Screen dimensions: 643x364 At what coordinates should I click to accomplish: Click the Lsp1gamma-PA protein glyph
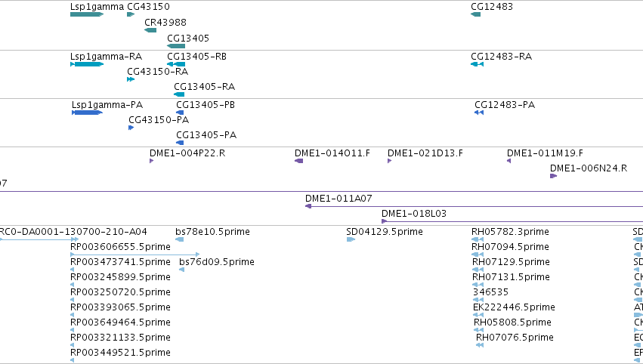point(88,113)
